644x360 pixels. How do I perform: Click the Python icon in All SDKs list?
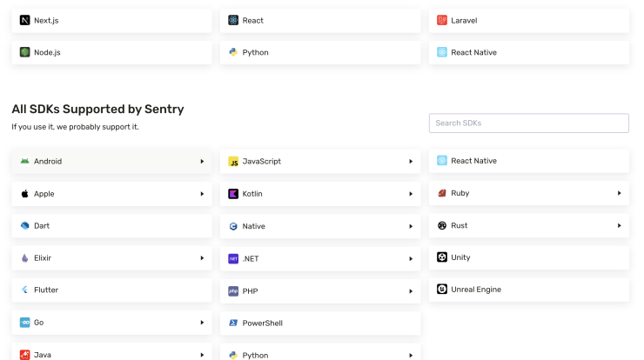tap(233, 355)
